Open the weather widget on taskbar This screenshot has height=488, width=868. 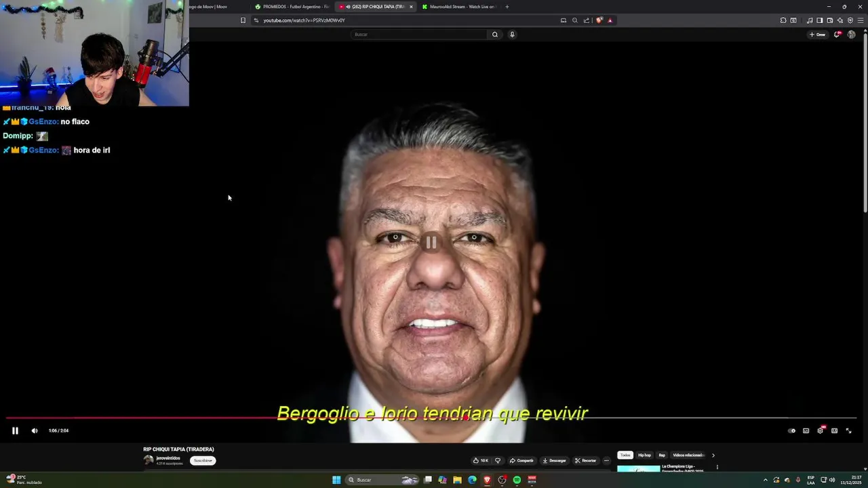[23, 480]
